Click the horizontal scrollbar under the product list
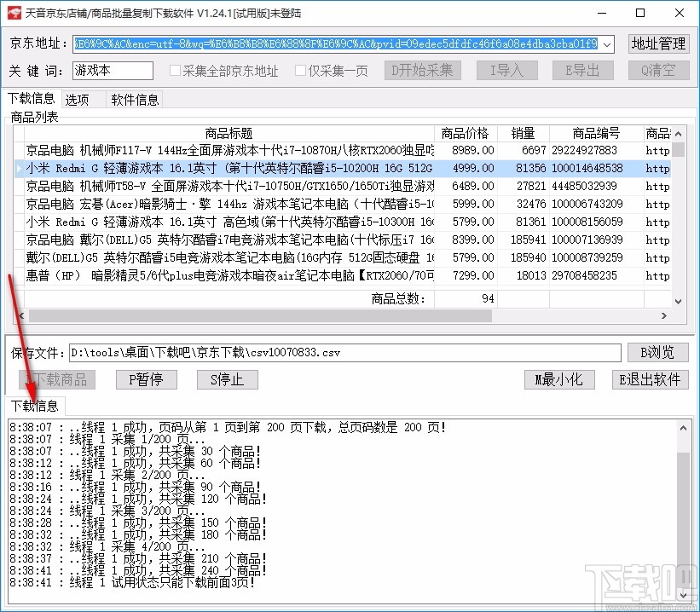Image resolution: width=700 pixels, height=612 pixels. point(256,315)
